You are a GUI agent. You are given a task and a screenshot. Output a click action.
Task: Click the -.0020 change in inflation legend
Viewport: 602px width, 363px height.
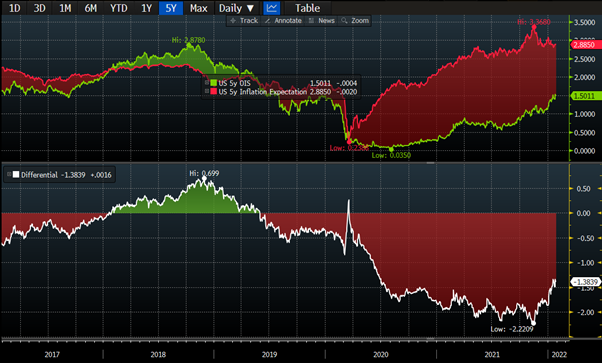click(x=347, y=92)
